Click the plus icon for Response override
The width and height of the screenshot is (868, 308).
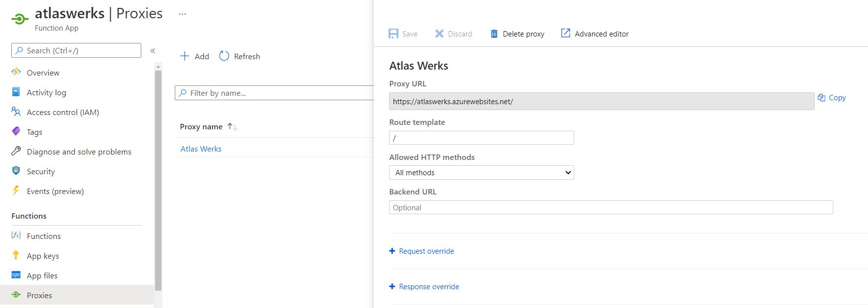pos(392,286)
